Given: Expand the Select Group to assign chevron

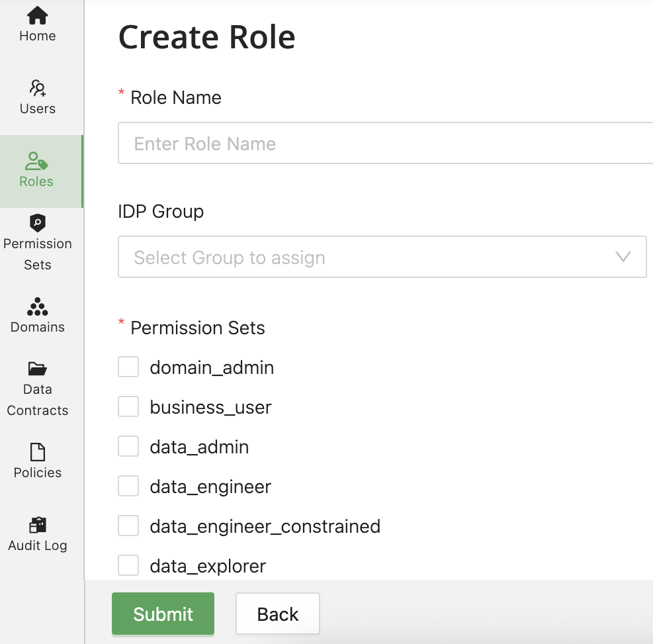Looking at the screenshot, I should point(623,257).
